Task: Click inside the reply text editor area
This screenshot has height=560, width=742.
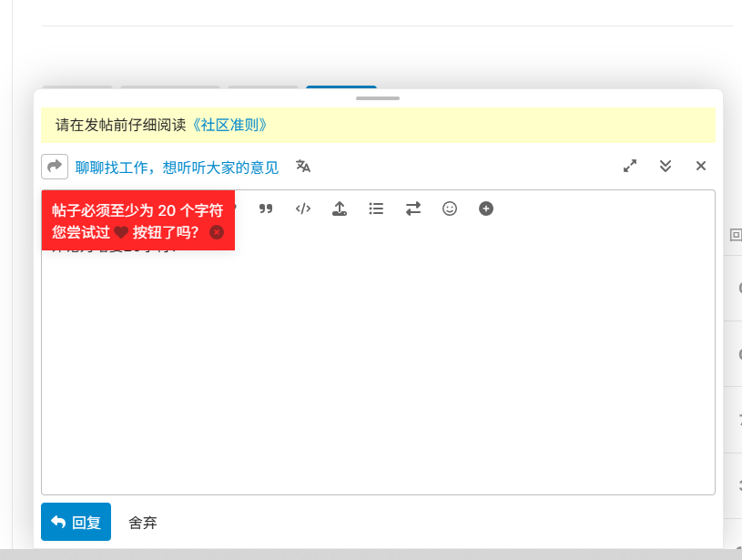Action: pyautogui.click(x=378, y=364)
